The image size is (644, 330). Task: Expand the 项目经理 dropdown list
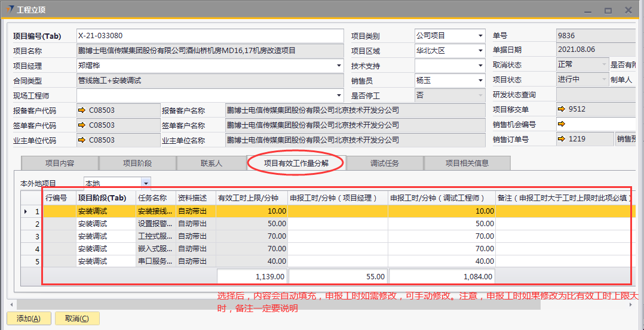point(339,66)
